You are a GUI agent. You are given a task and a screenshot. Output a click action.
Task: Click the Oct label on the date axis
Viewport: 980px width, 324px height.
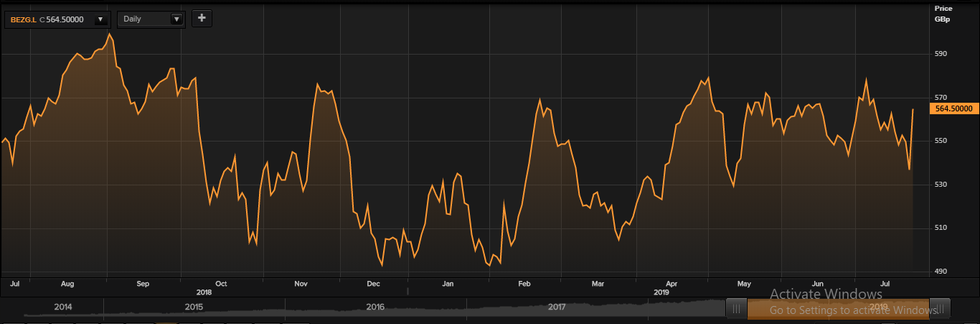(x=221, y=284)
